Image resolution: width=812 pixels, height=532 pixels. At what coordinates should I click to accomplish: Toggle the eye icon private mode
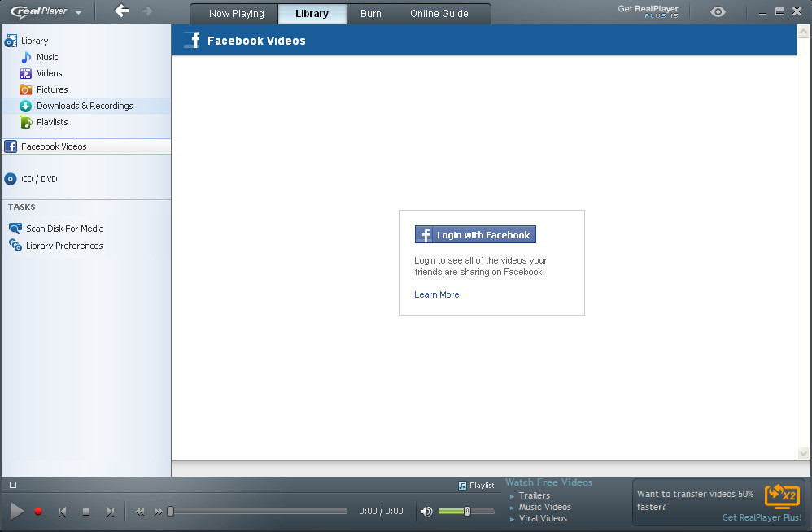[x=718, y=12]
